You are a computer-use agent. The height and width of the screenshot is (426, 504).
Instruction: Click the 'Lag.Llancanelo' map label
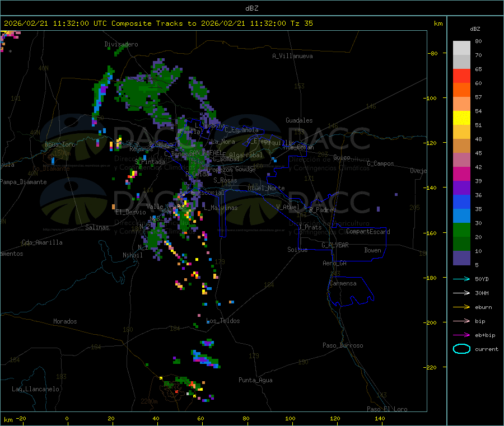36,389
